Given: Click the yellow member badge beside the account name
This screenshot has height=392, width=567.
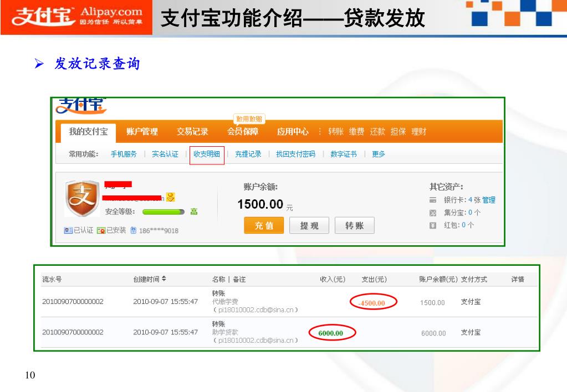Looking at the screenshot, I should [x=170, y=197].
